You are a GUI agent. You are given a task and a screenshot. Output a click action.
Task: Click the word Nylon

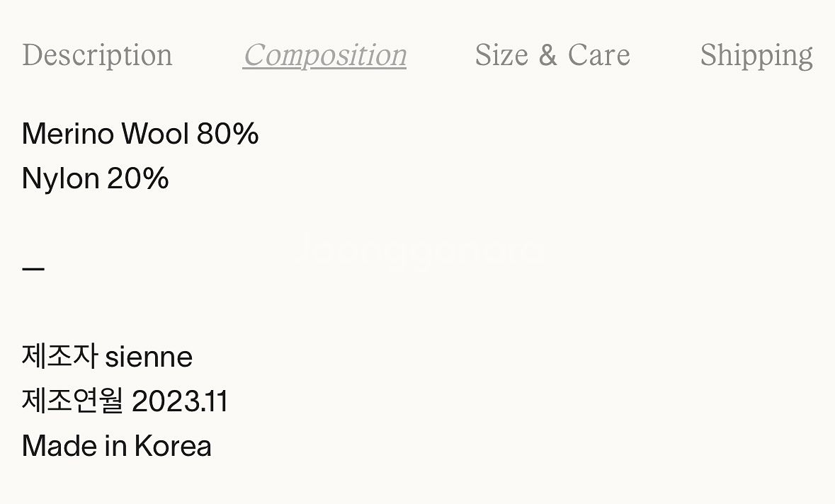click(60, 178)
